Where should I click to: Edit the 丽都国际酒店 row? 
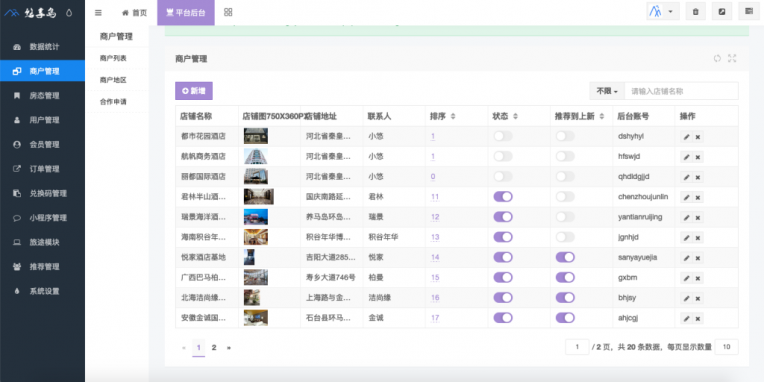tap(687, 177)
